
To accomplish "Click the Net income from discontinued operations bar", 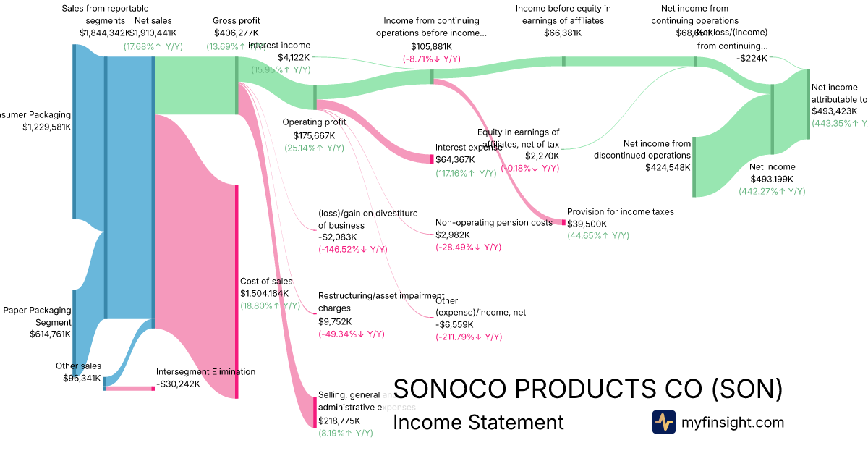I will [694, 166].
